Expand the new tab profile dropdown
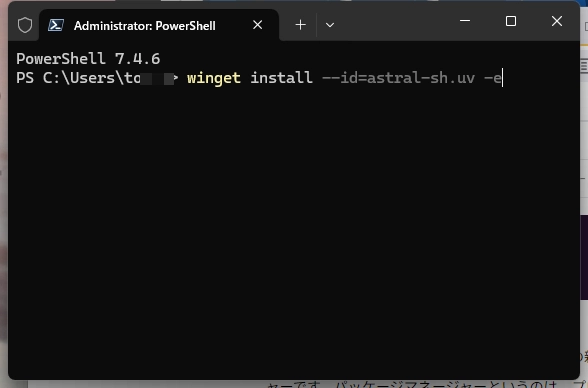This screenshot has height=388, width=588. (330, 25)
